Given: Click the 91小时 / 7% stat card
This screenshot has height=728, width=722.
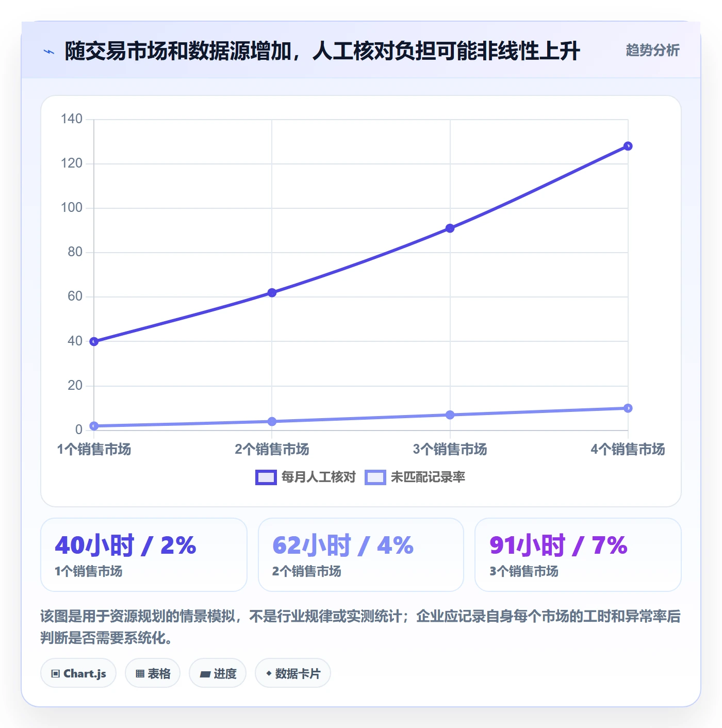Looking at the screenshot, I should [x=578, y=555].
